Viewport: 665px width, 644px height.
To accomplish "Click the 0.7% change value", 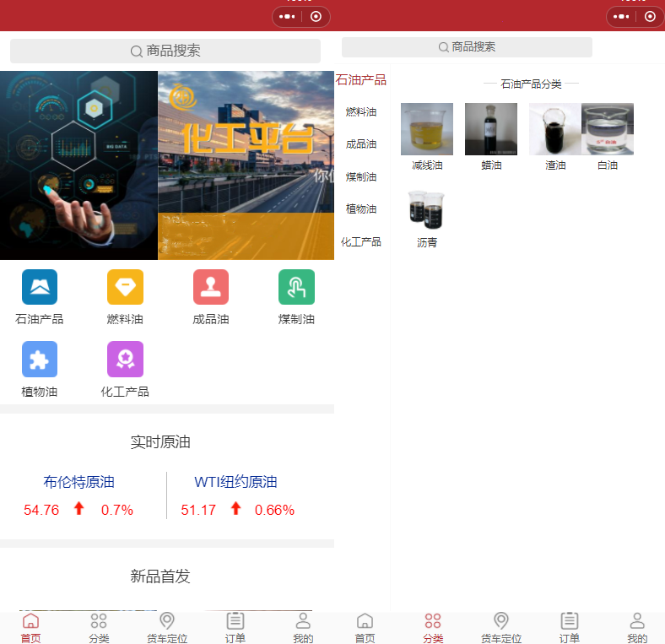I will (x=117, y=510).
